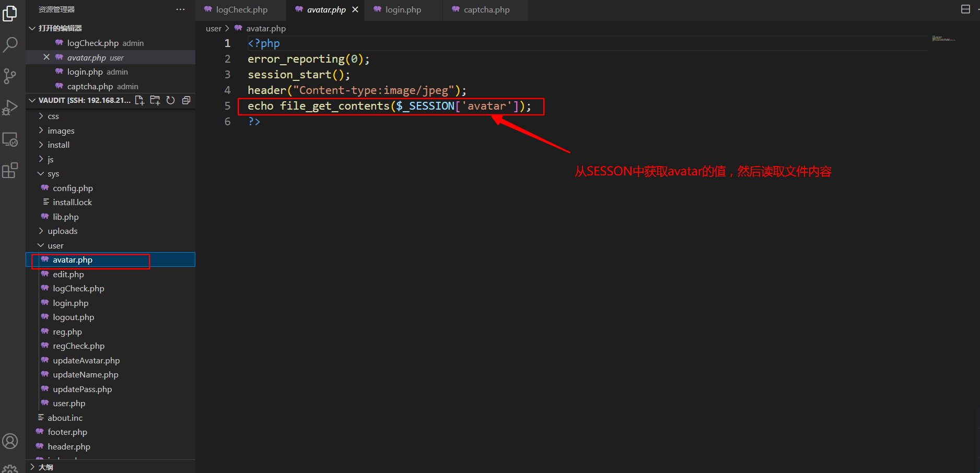The width and height of the screenshot is (980, 473).
Task: Close the avatar.php editor tab
Action: (355, 9)
